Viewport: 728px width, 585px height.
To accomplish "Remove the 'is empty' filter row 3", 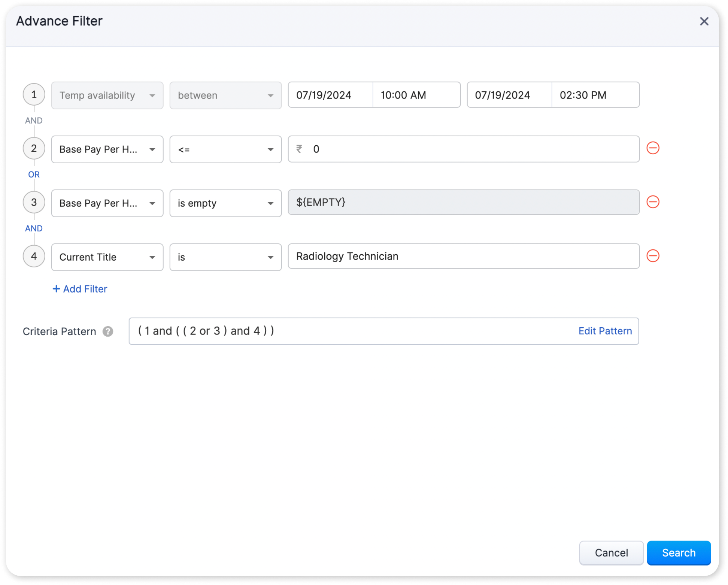I will pos(653,202).
